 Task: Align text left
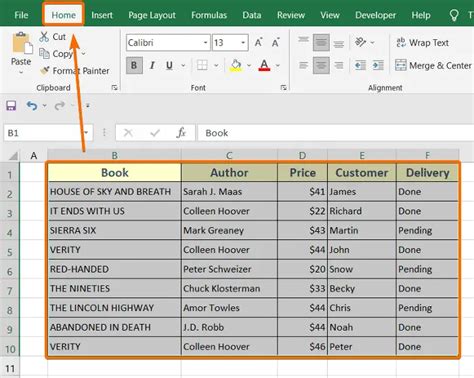(303, 65)
